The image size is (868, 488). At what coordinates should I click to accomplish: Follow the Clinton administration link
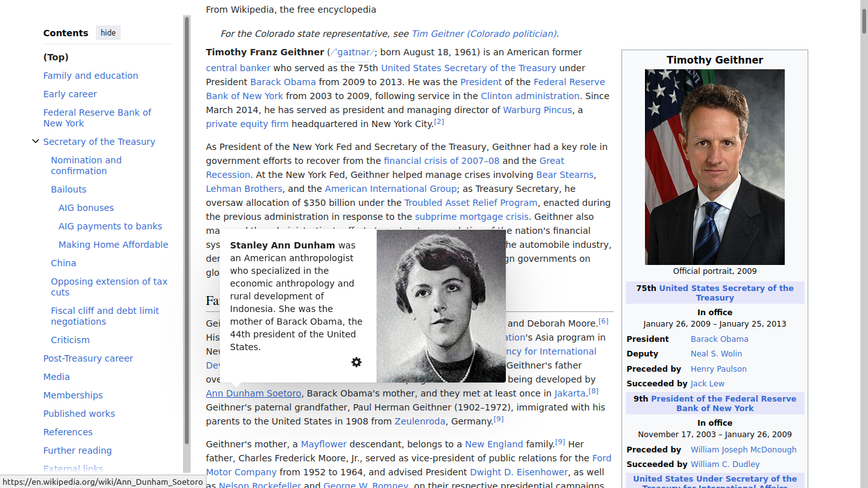point(530,96)
